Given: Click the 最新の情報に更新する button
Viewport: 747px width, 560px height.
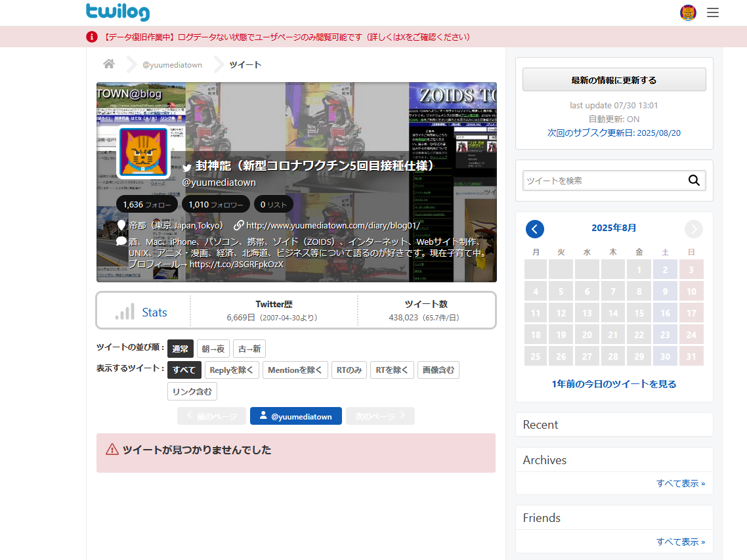Looking at the screenshot, I should click(x=613, y=79).
